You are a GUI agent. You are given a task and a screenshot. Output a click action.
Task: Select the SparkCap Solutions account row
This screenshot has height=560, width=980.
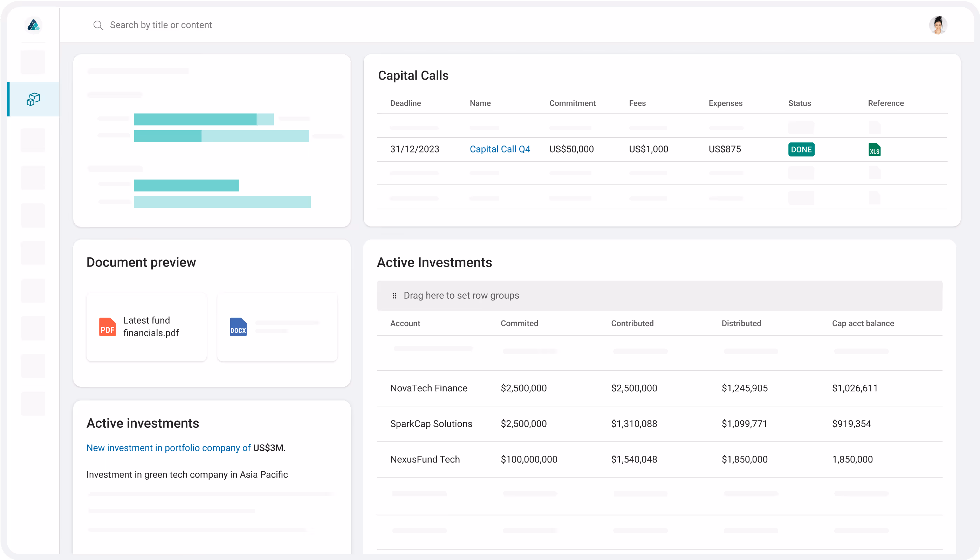pyautogui.click(x=431, y=424)
